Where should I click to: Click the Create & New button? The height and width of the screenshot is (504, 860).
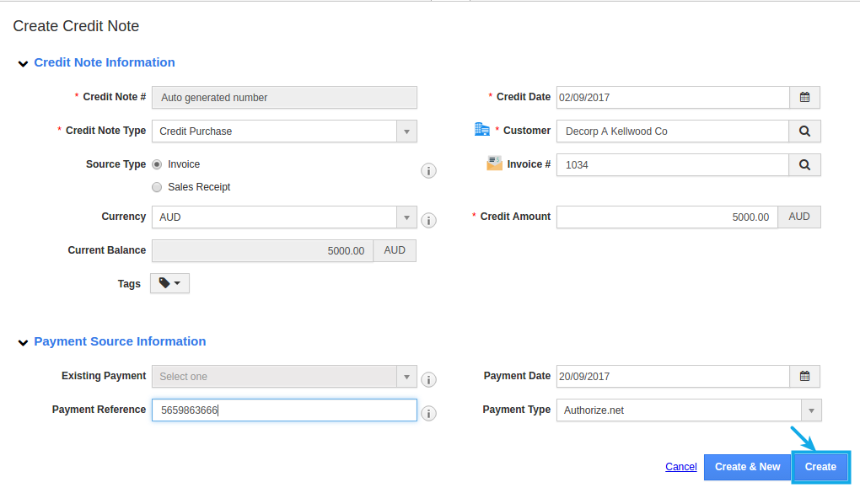[x=747, y=467]
